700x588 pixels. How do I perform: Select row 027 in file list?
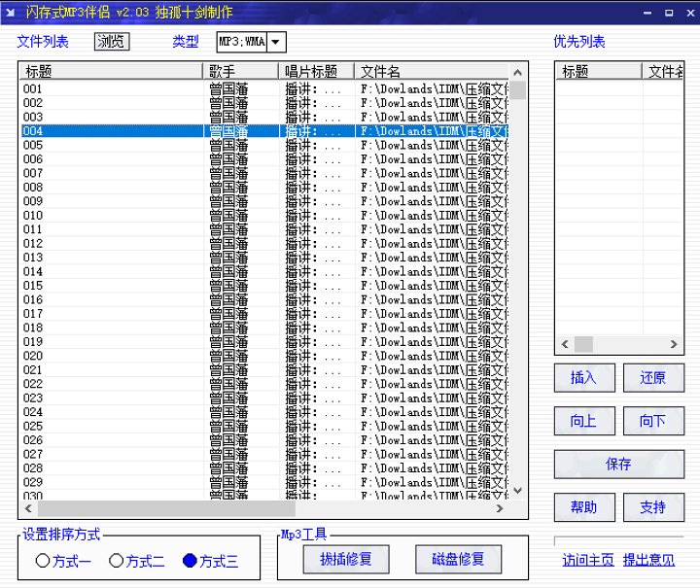pos(264,454)
